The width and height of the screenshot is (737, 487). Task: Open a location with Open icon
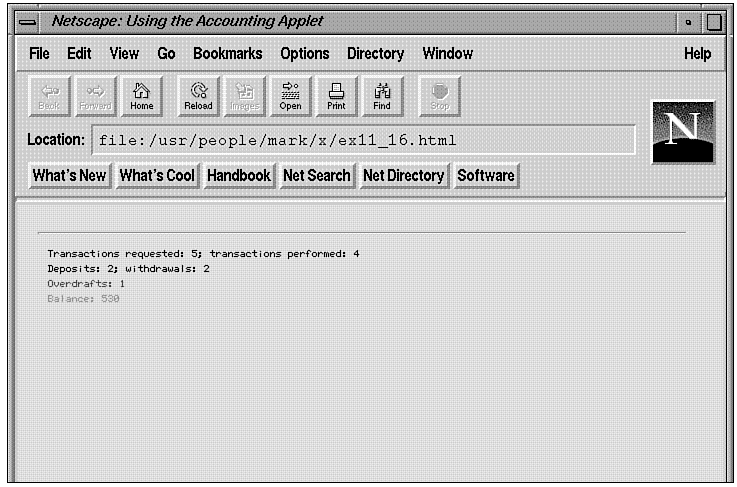click(290, 95)
